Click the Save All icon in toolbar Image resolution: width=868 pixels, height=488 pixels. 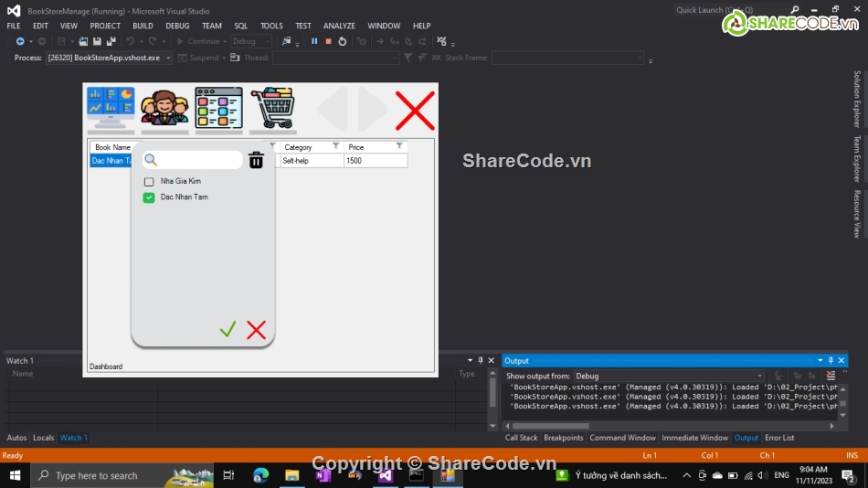[111, 41]
